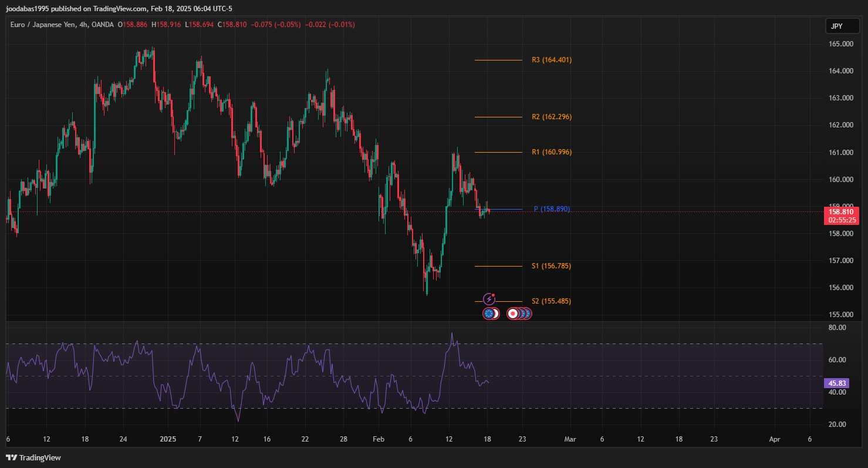Click the purple lightning bolt event icon
The width and height of the screenshot is (868, 468).
point(489,299)
